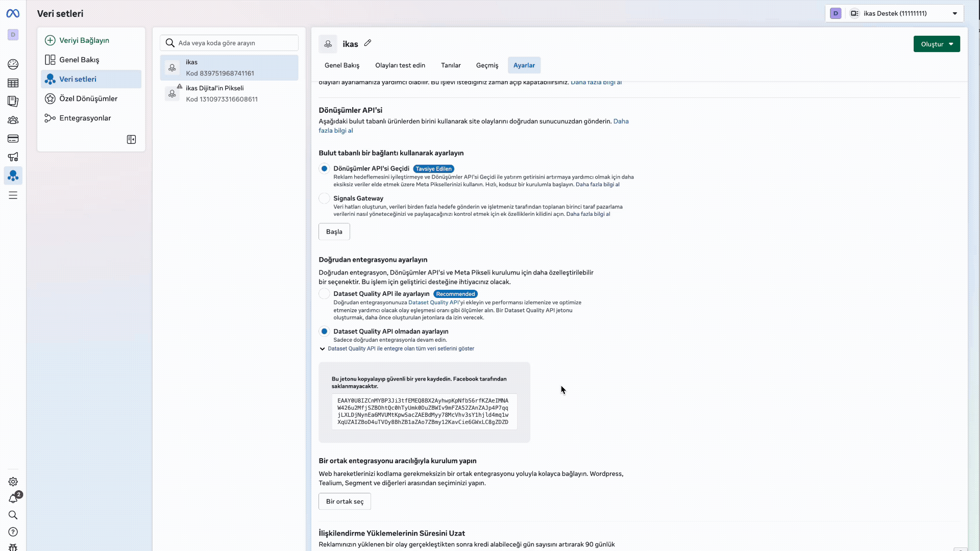Switch to Olayları test edin tab
This screenshot has height=551, width=980.
(400, 65)
